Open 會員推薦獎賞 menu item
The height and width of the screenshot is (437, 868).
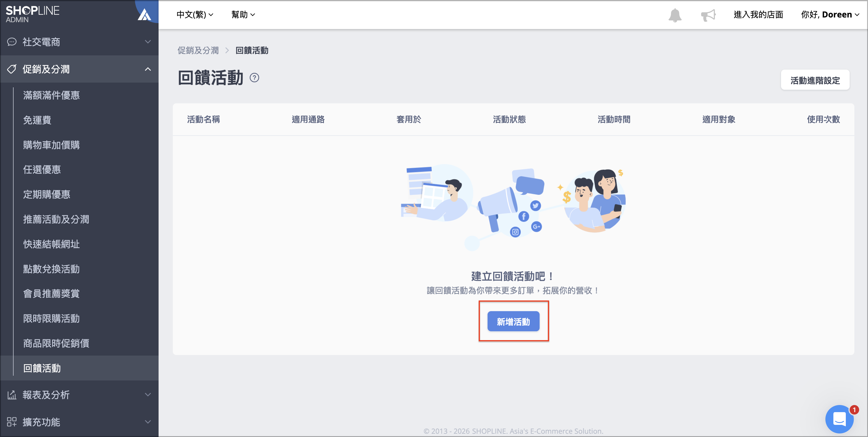click(51, 294)
